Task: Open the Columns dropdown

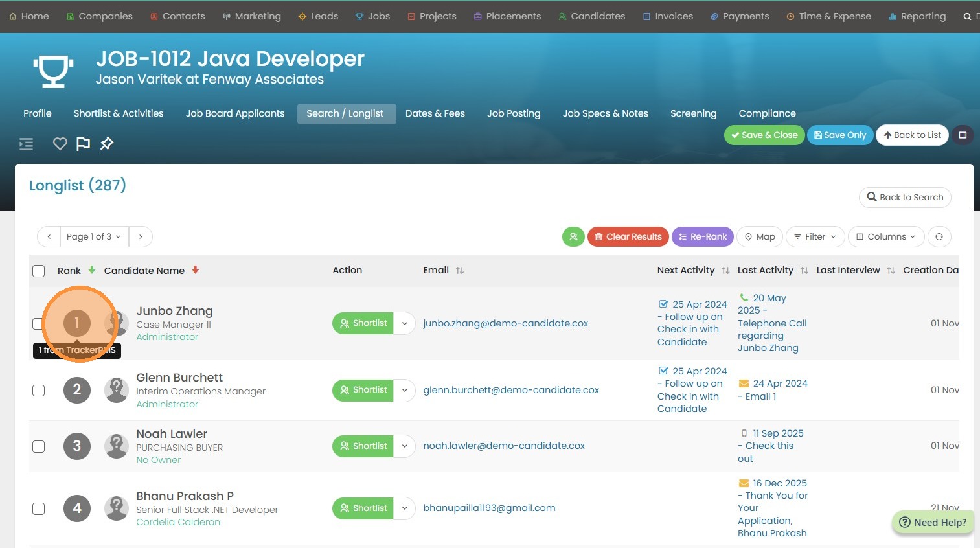Action: click(885, 237)
